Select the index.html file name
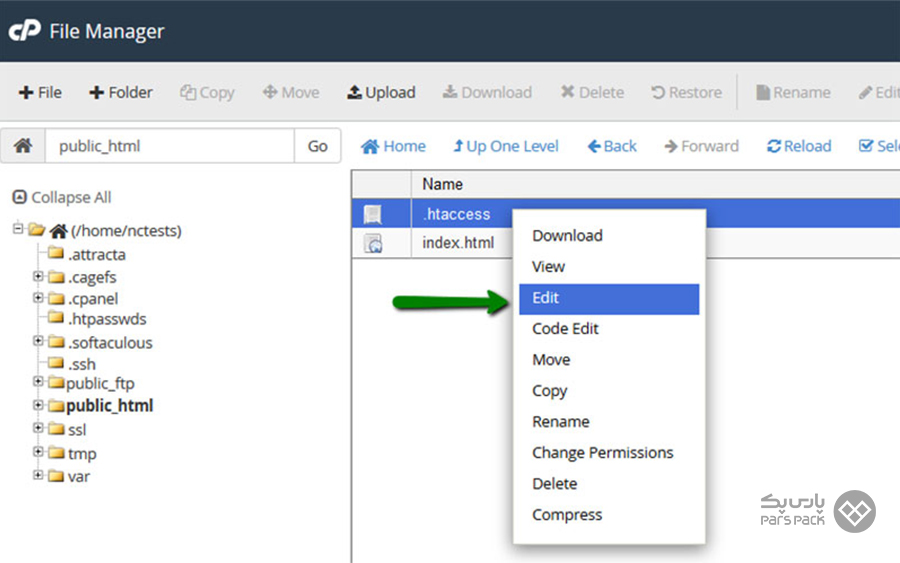900x563 pixels. pyautogui.click(x=458, y=243)
